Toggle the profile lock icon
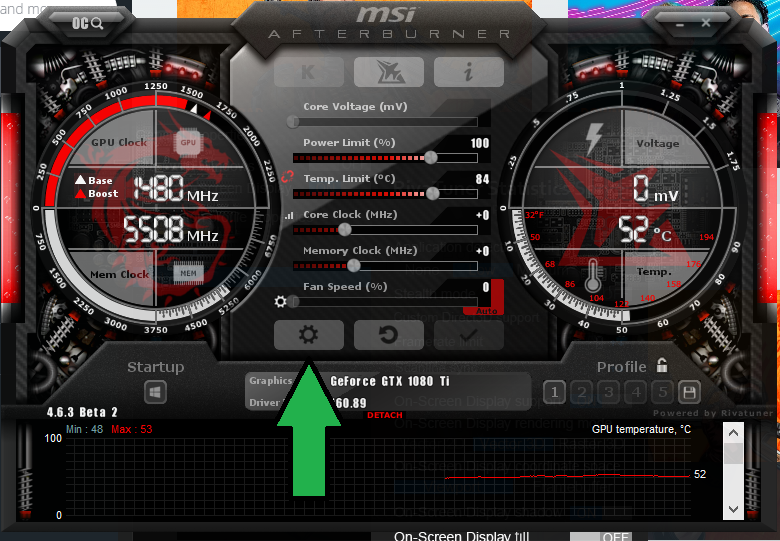 point(662,365)
